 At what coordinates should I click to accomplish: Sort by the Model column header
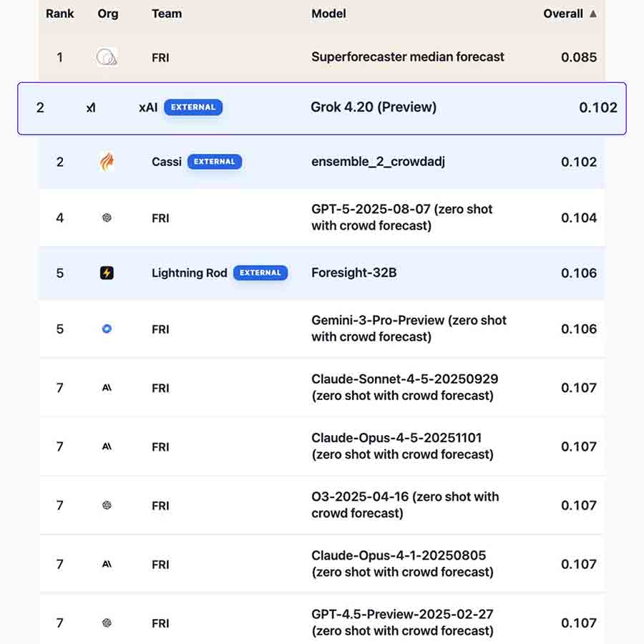click(328, 14)
